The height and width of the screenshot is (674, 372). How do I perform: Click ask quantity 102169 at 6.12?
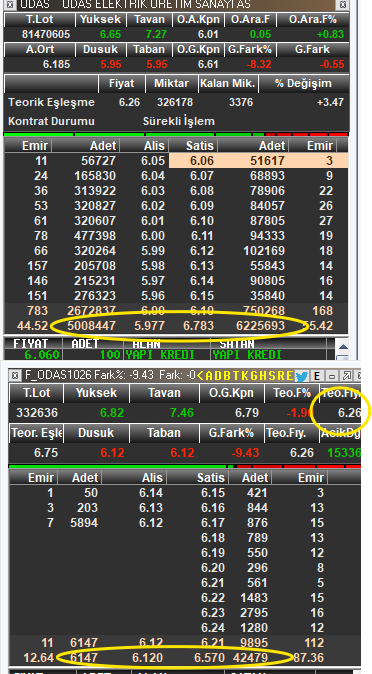(264, 251)
